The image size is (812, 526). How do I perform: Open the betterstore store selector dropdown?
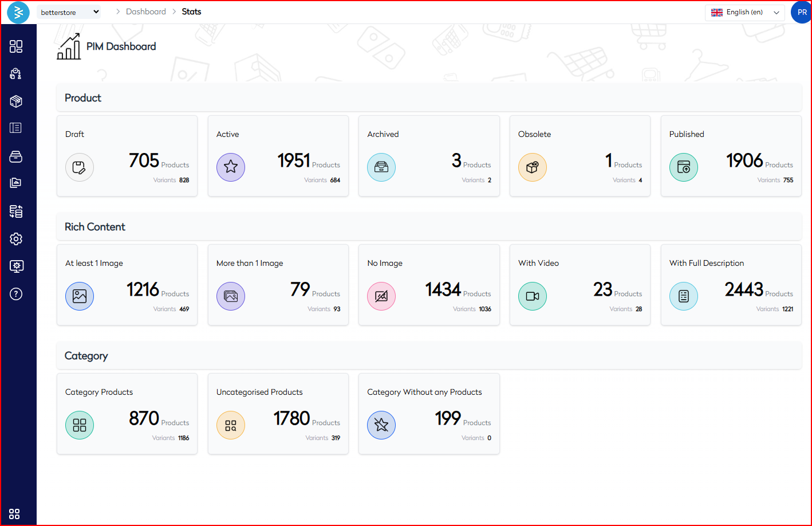coord(69,12)
